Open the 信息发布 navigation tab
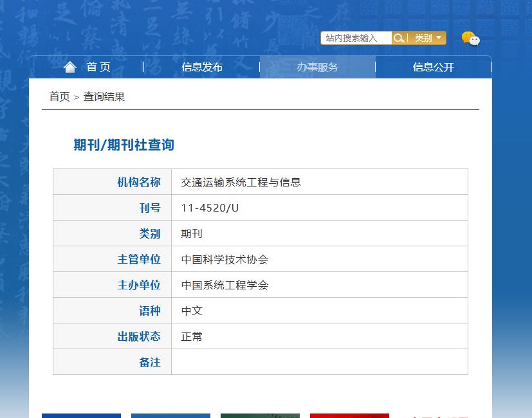This screenshot has width=532, height=418. point(202,67)
